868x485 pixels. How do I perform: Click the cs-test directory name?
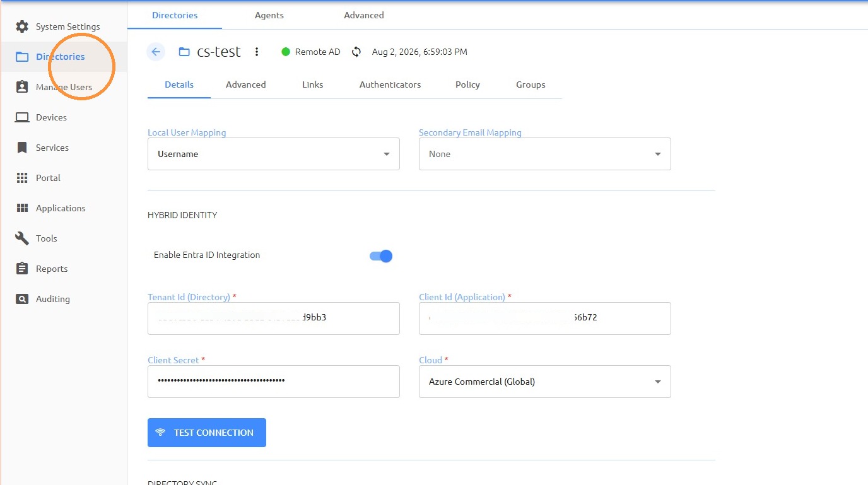219,52
